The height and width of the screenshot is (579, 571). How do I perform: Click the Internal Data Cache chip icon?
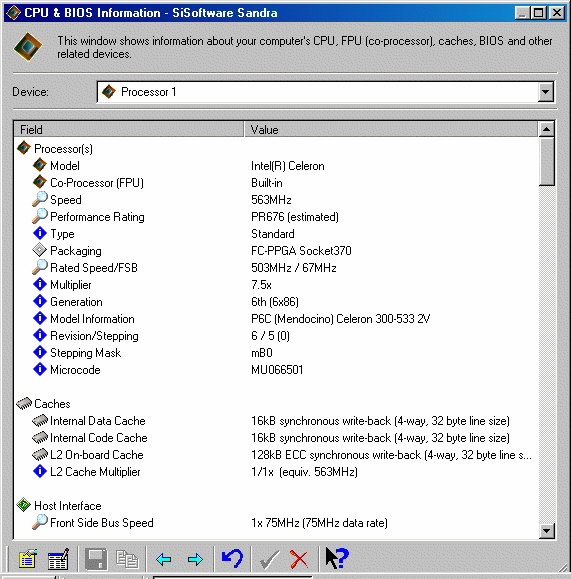tap(40, 421)
